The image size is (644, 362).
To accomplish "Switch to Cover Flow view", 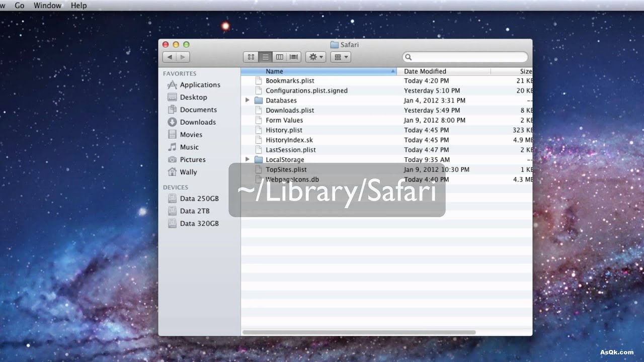I will point(294,57).
